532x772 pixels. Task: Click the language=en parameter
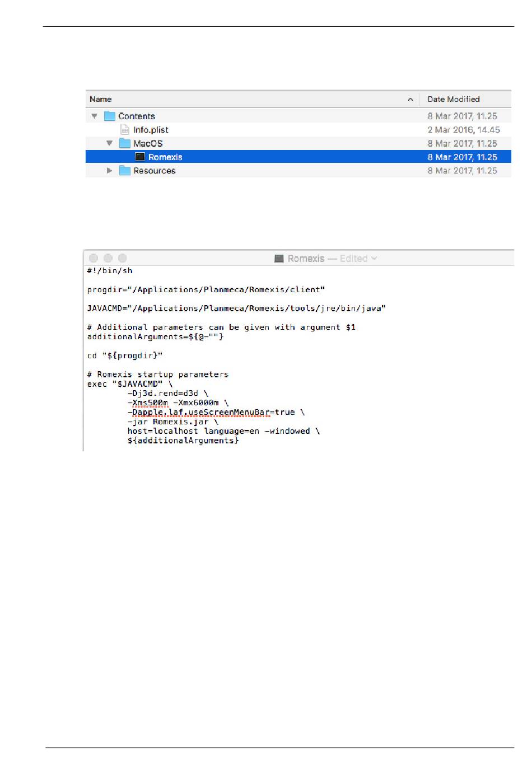point(232,432)
